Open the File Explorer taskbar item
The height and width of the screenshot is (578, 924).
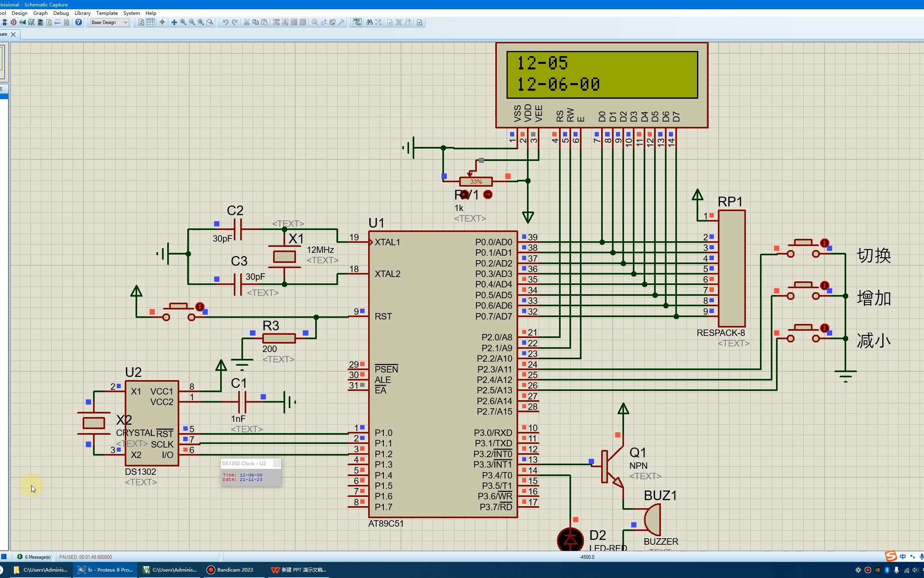[41, 570]
